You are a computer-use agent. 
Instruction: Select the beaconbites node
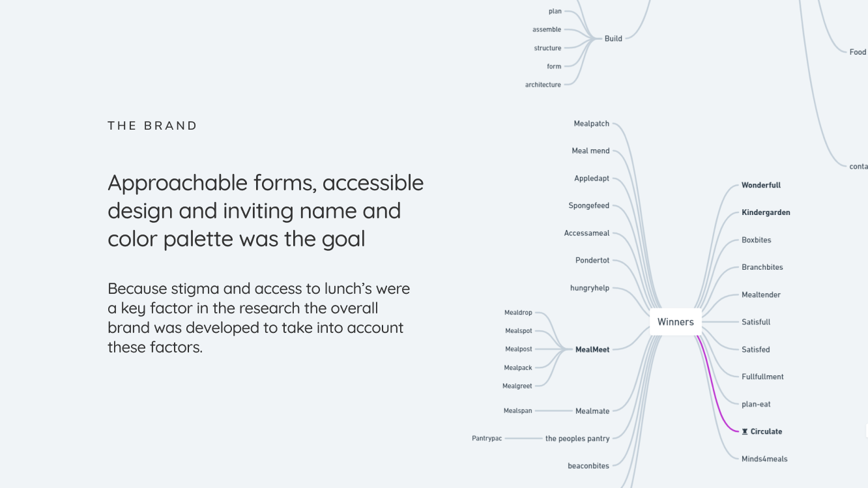coord(588,466)
